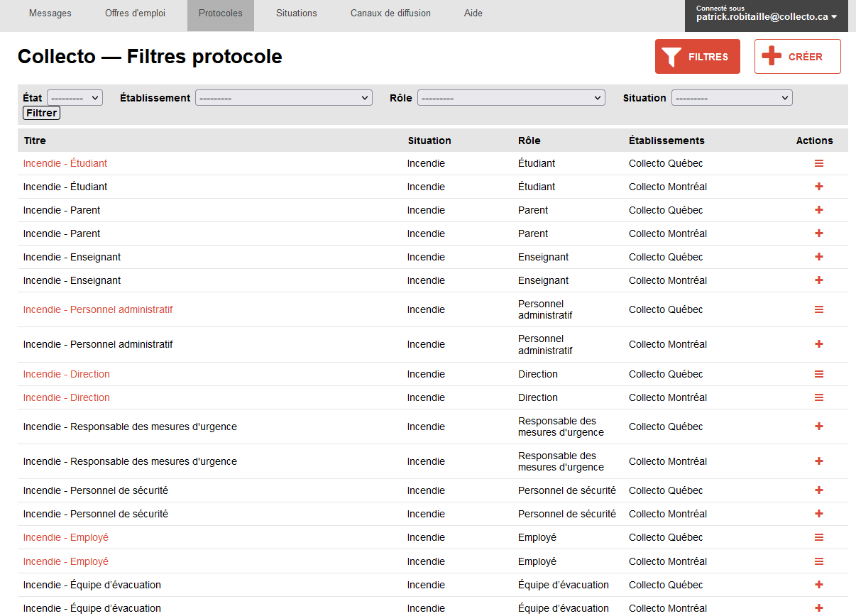Open actions menu for Personnel administratif Collecto Québec

pos(818,309)
